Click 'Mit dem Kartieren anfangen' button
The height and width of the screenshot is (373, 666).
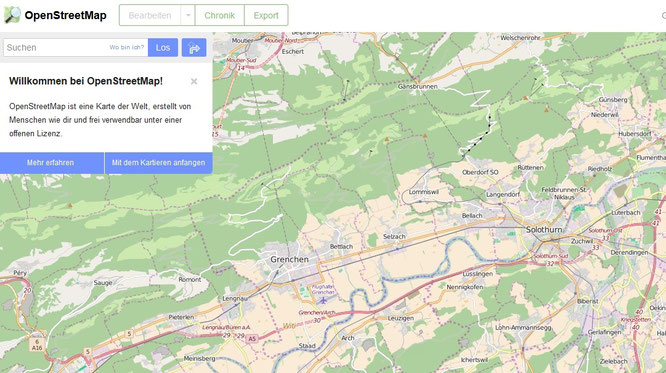[158, 163]
